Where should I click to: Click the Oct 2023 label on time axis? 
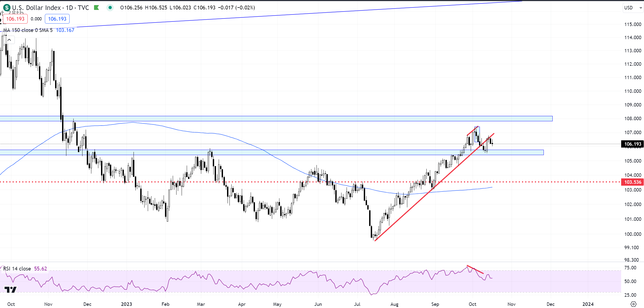(472, 304)
